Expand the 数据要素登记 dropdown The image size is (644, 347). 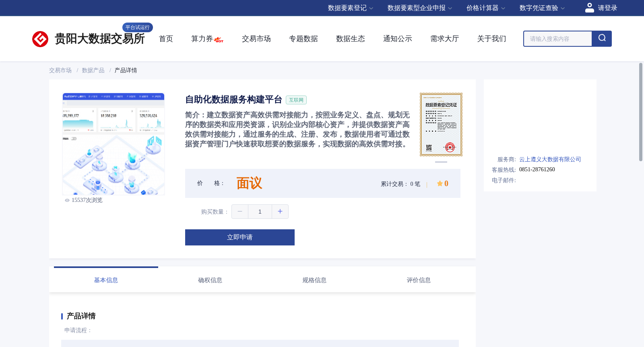pyautogui.click(x=351, y=8)
